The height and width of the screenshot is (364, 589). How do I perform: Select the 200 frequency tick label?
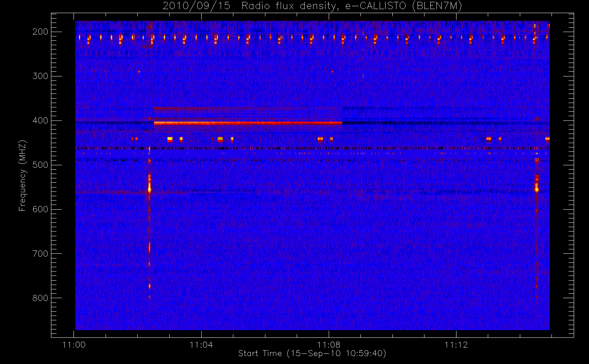[x=40, y=32]
